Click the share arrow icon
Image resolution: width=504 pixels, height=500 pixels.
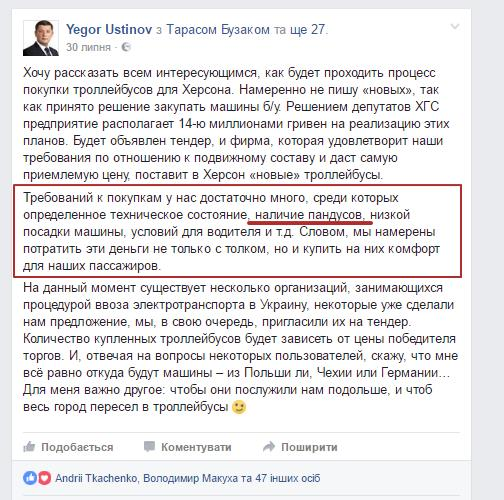click(269, 446)
